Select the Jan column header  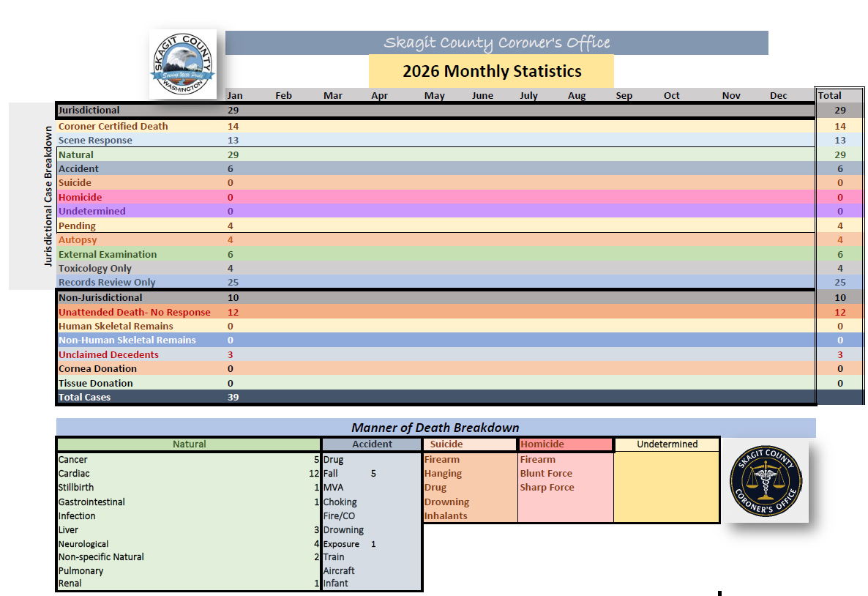235,96
